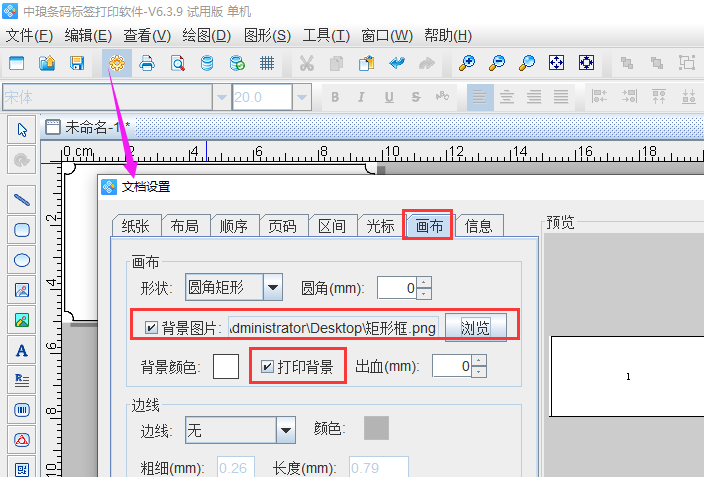Open the font size 20.0 dropdown
The width and height of the screenshot is (704, 477).
301,97
